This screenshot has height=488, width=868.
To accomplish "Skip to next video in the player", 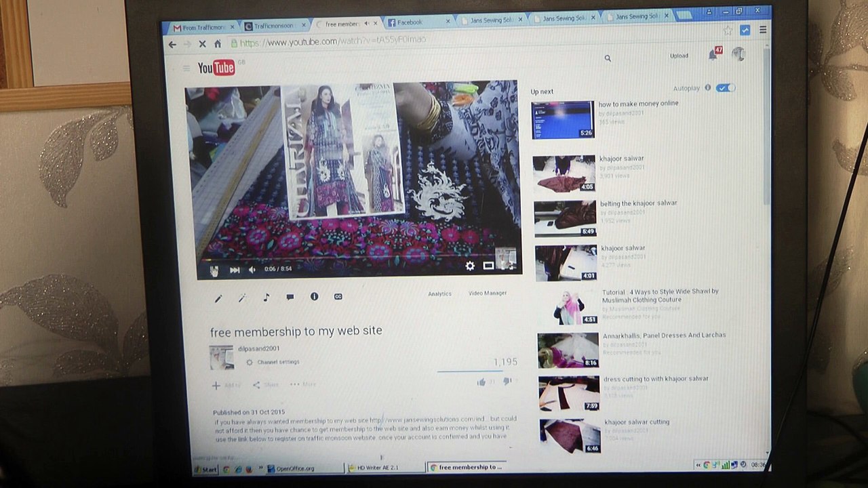I will click(x=234, y=270).
